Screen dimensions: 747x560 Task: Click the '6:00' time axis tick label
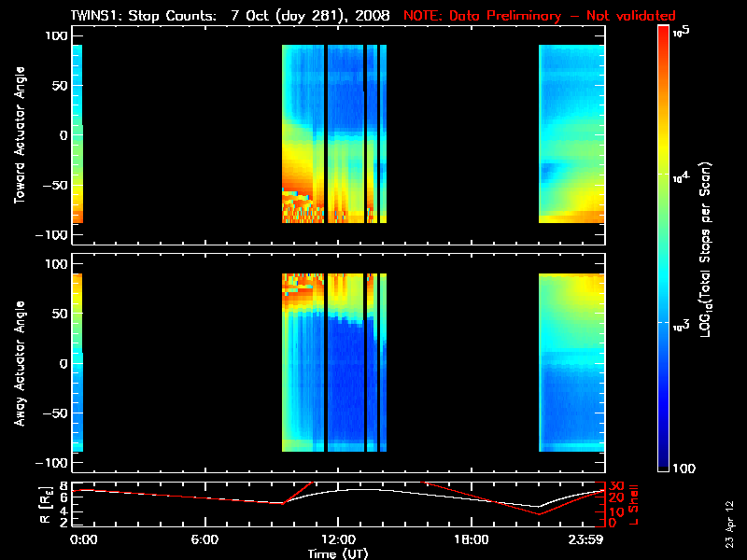click(204, 539)
